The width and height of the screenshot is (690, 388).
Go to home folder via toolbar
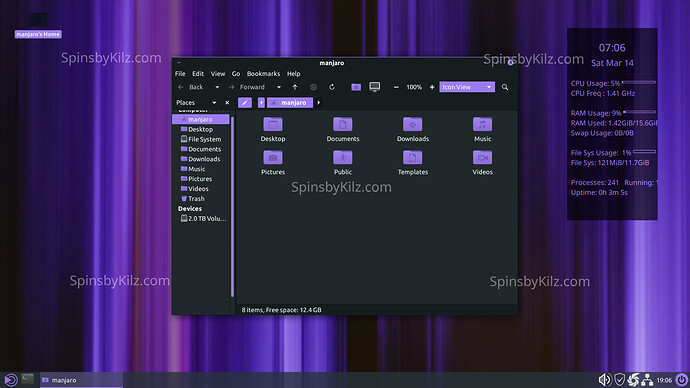pyautogui.click(x=356, y=87)
